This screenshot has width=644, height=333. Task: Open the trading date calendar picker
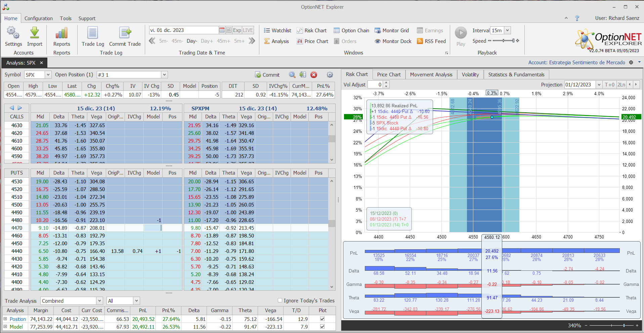click(222, 30)
